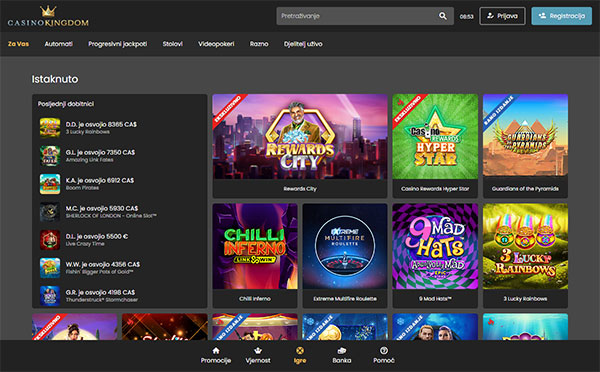The image size is (600, 372).
Task: Click 'W.W. je osvojio 4356 CA$' text
Action: click(x=103, y=264)
